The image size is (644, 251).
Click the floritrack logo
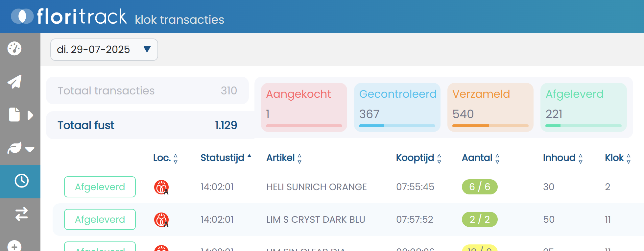pos(69,16)
